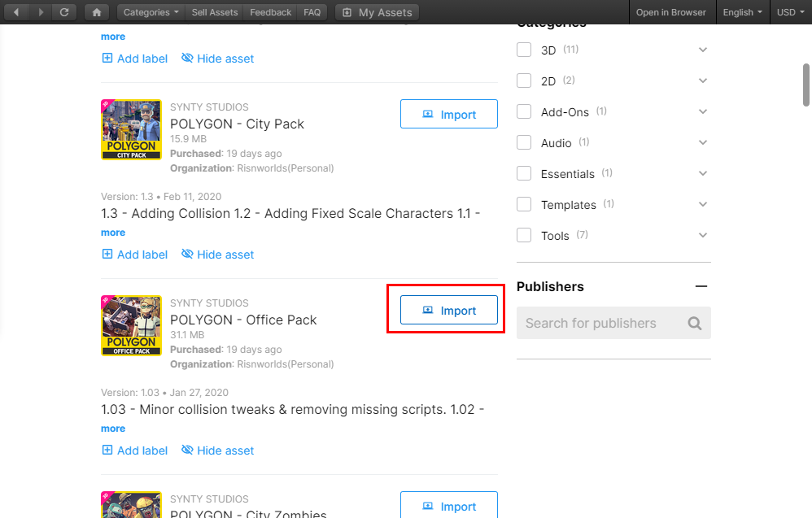Click the publisher search magnifier icon
Screen dimensions: 812x518
tap(695, 324)
